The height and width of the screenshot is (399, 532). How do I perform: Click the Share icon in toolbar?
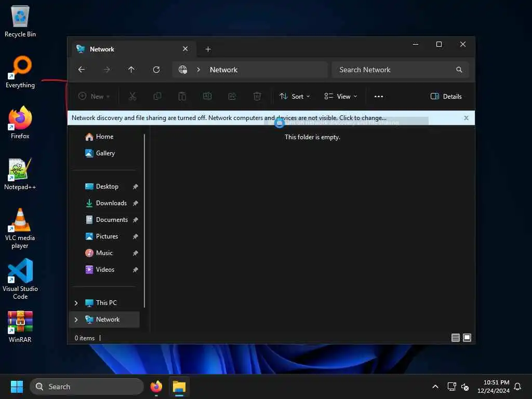point(232,96)
